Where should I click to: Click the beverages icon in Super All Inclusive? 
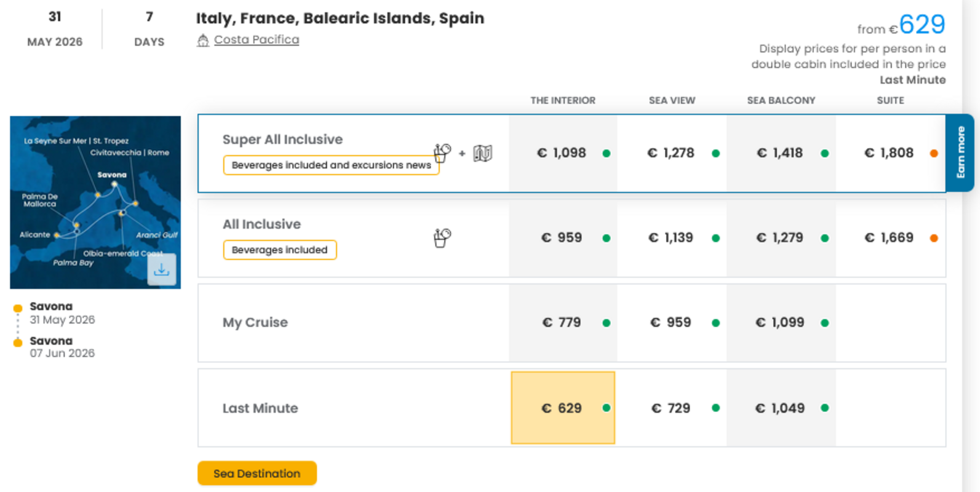(442, 153)
